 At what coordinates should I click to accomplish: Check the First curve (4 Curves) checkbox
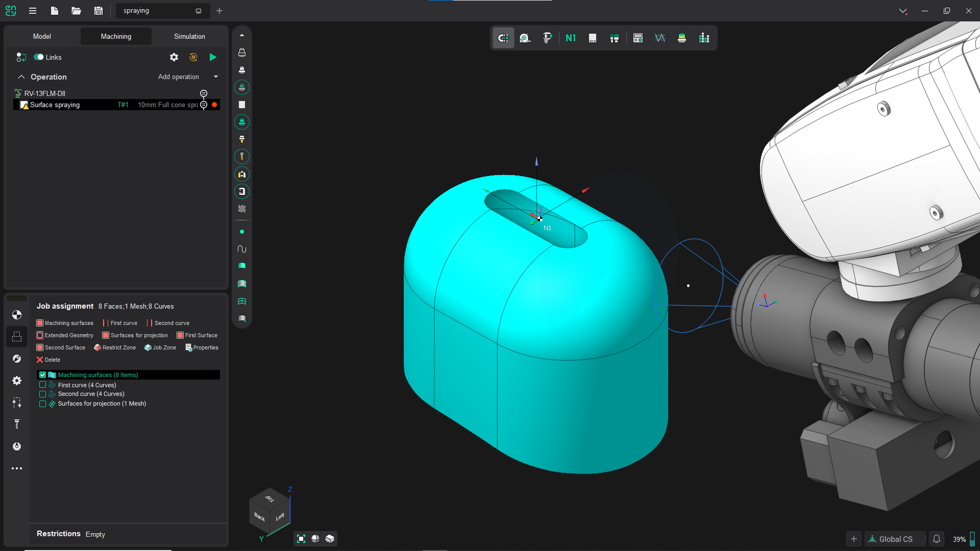pyautogui.click(x=43, y=385)
